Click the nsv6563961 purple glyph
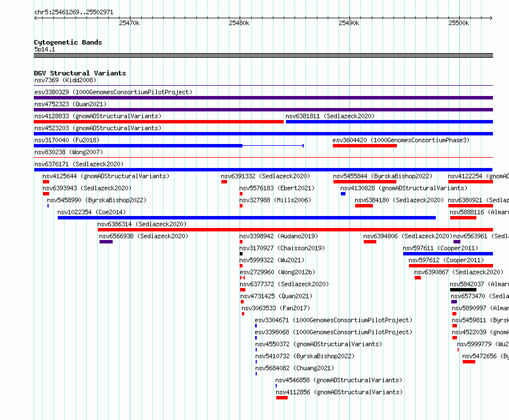 [457, 242]
